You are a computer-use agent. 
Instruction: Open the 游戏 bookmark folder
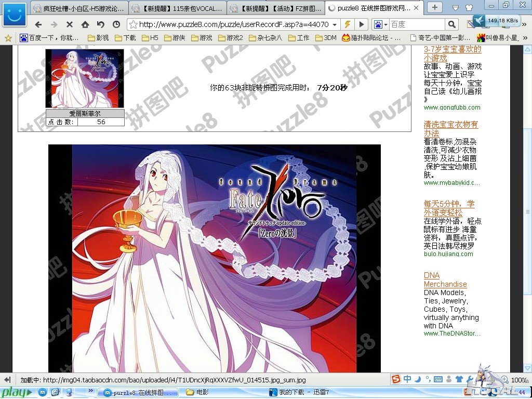(202, 38)
